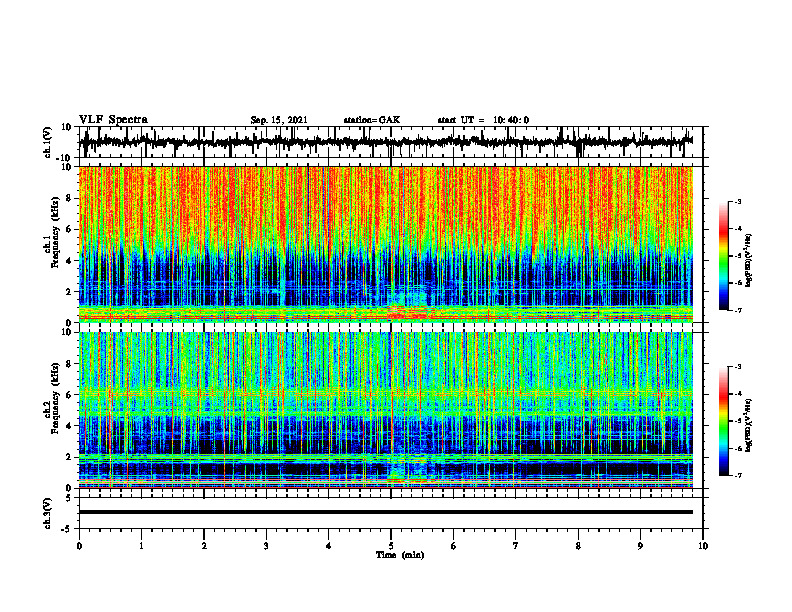Click the time axis tick label "5"

click(x=391, y=546)
